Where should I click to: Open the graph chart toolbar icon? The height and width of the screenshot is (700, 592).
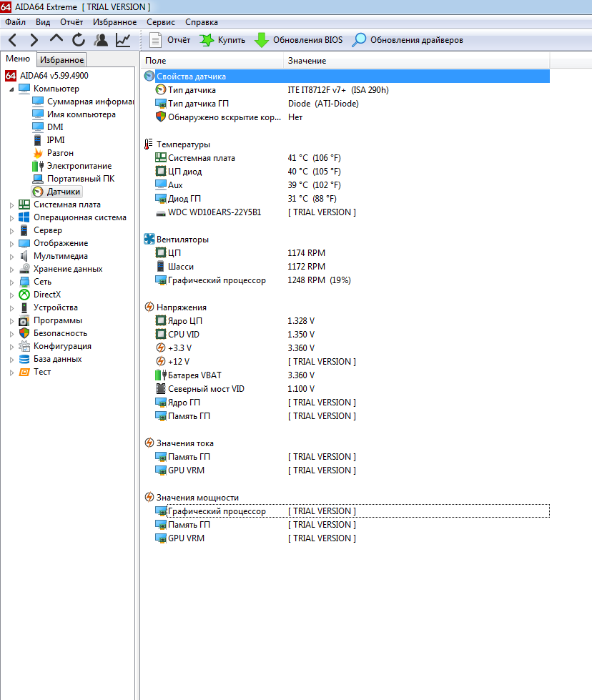click(123, 40)
